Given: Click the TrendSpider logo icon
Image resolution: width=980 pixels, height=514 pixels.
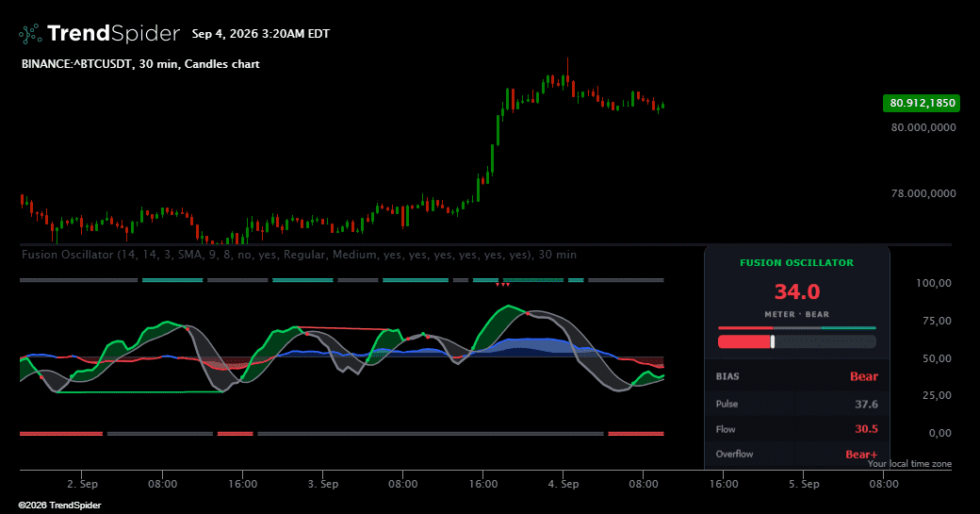Looking at the screenshot, I should 30,34.
